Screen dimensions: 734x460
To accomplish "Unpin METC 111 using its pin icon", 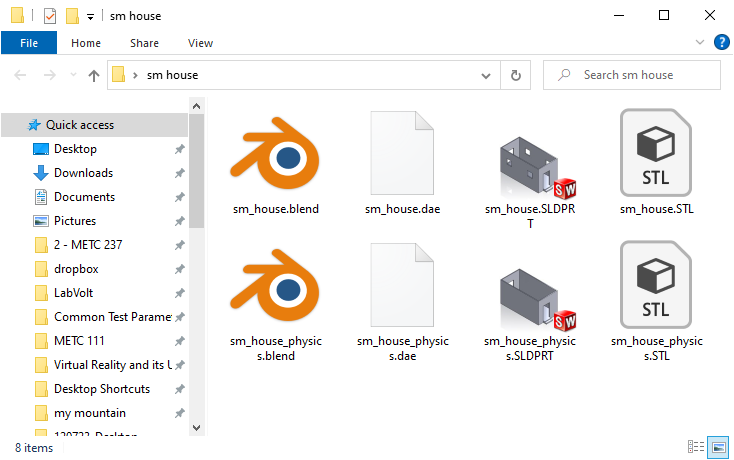I will pyautogui.click(x=180, y=341).
